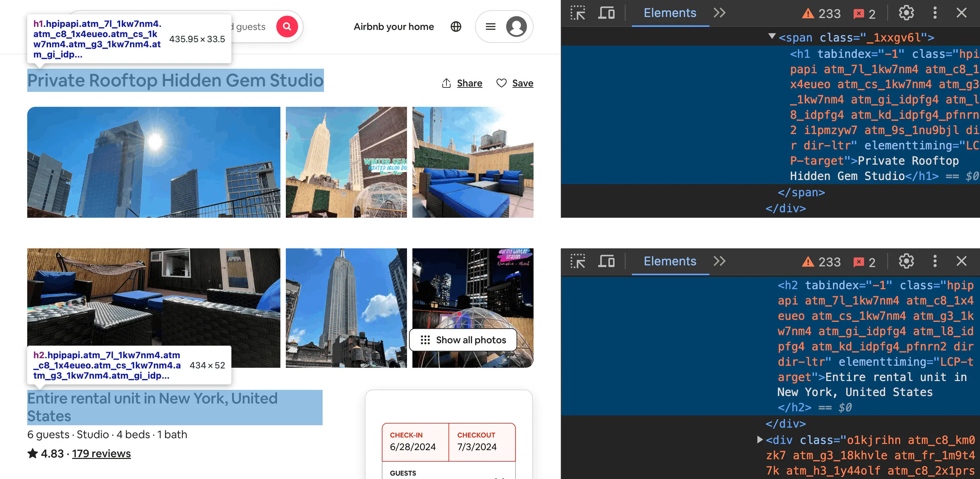Open the DevTools three-dot customize menu
The height and width of the screenshot is (479, 980).
click(935, 13)
